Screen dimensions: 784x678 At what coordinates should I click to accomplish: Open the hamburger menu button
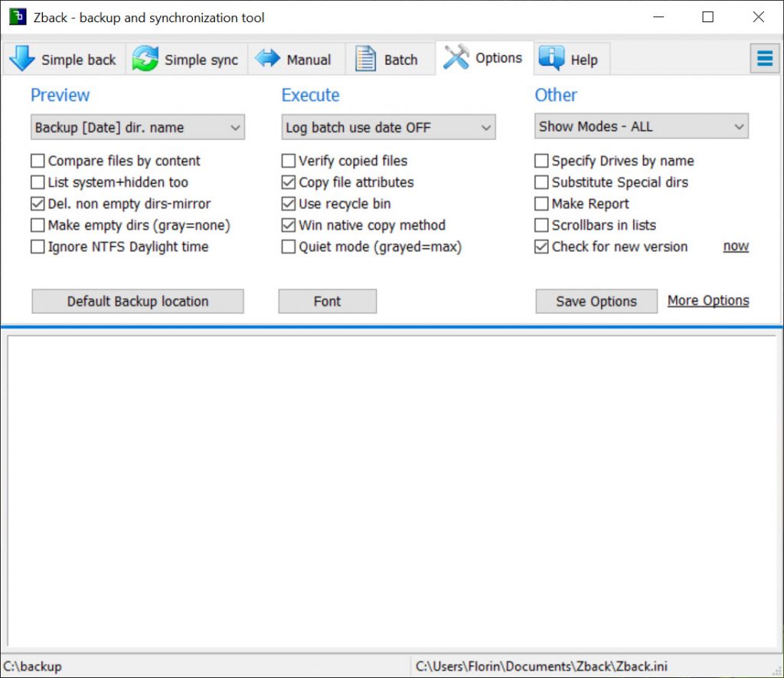(765, 58)
